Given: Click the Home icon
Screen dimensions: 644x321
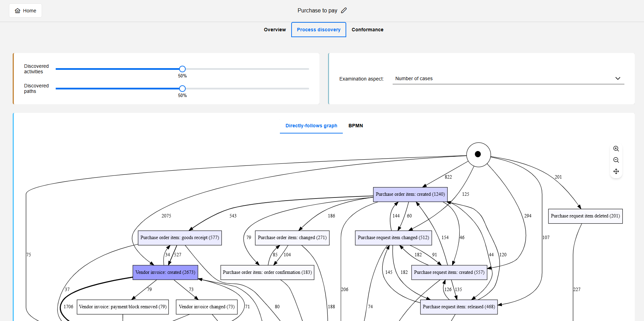Looking at the screenshot, I should [18, 10].
